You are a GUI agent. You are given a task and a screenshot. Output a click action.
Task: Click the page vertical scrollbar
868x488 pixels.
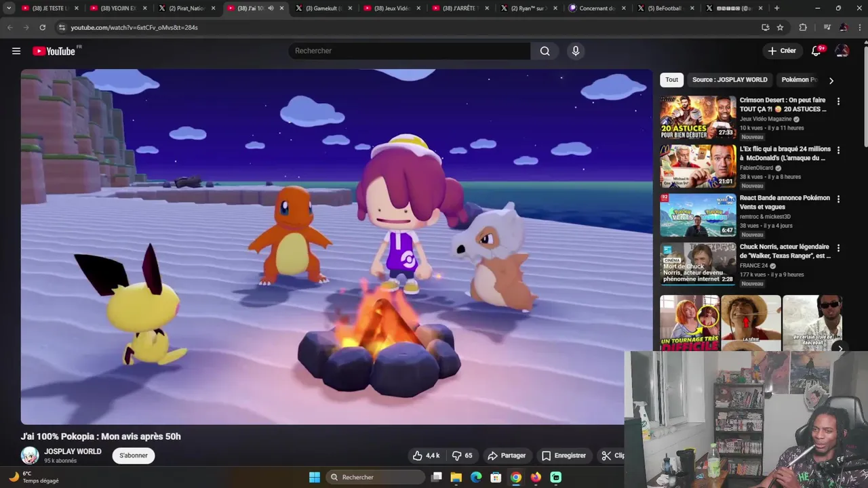click(x=865, y=95)
